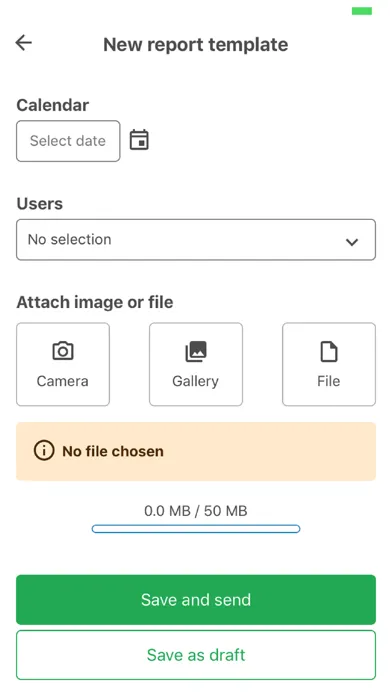The width and height of the screenshot is (392, 696).
Task: Click the New report template title
Action: 196,44
